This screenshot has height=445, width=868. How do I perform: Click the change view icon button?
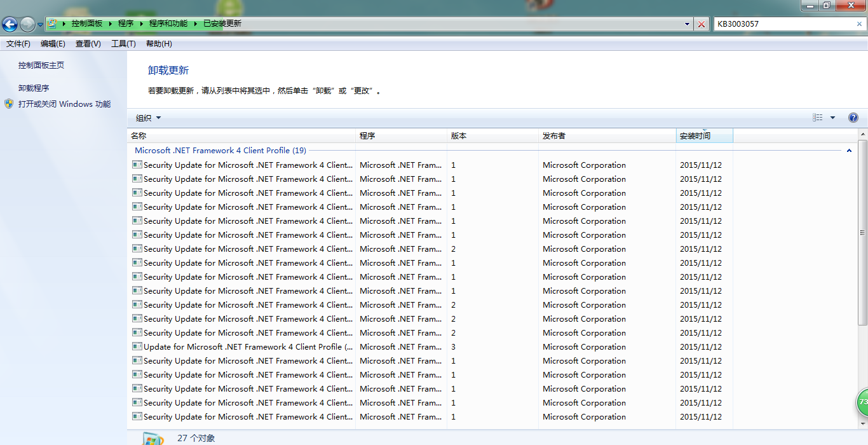click(818, 118)
